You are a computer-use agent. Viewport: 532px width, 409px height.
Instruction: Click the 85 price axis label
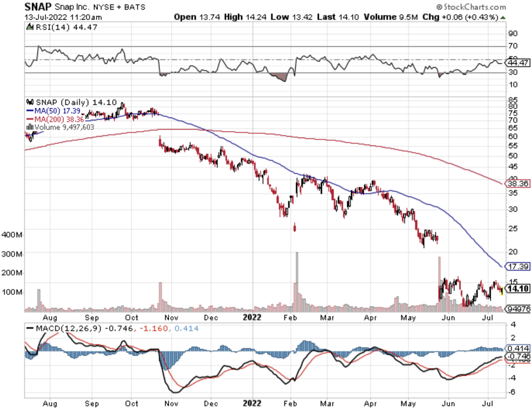coord(513,100)
